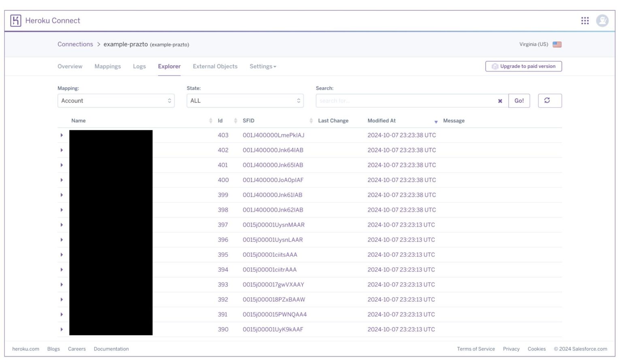The image size is (622, 364).
Task: Click the user avatar icon
Action: [x=602, y=20]
